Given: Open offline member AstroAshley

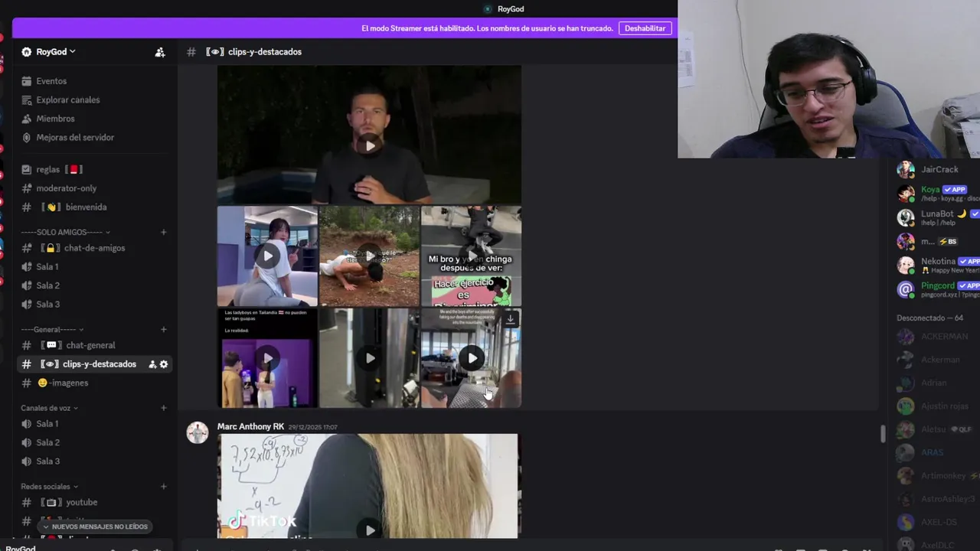Looking at the screenshot, I should click(938, 499).
